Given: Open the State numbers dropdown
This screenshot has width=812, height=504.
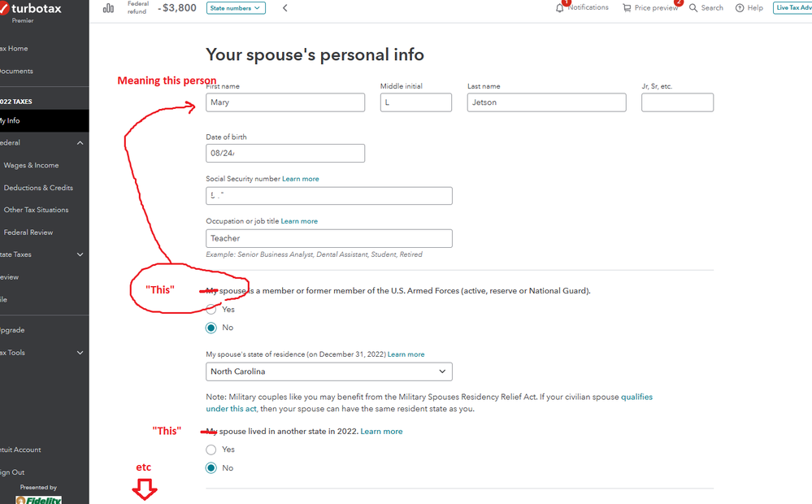Looking at the screenshot, I should 236,8.
